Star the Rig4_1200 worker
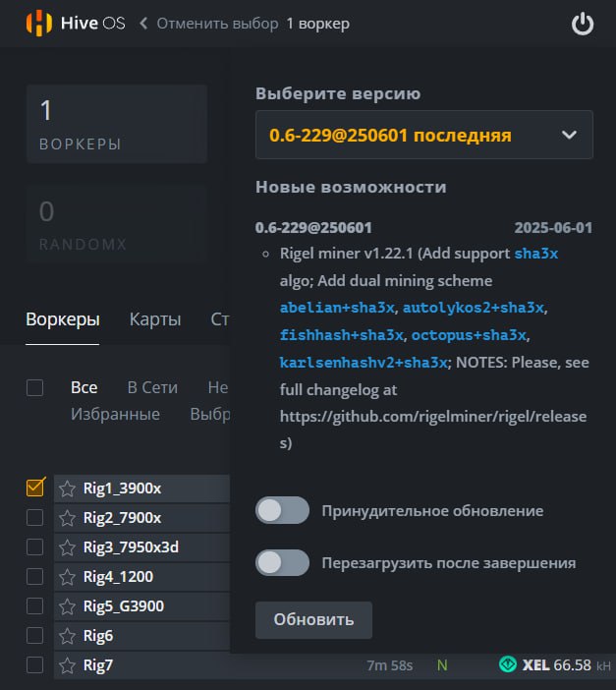The height and width of the screenshot is (690, 616). [67, 577]
